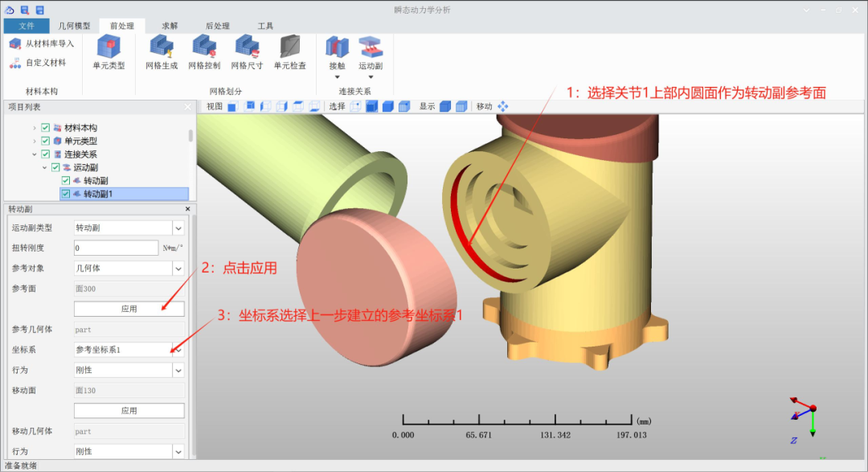The height and width of the screenshot is (472, 868).
Task: Open the 文件 menu tab
Action: pos(26,26)
